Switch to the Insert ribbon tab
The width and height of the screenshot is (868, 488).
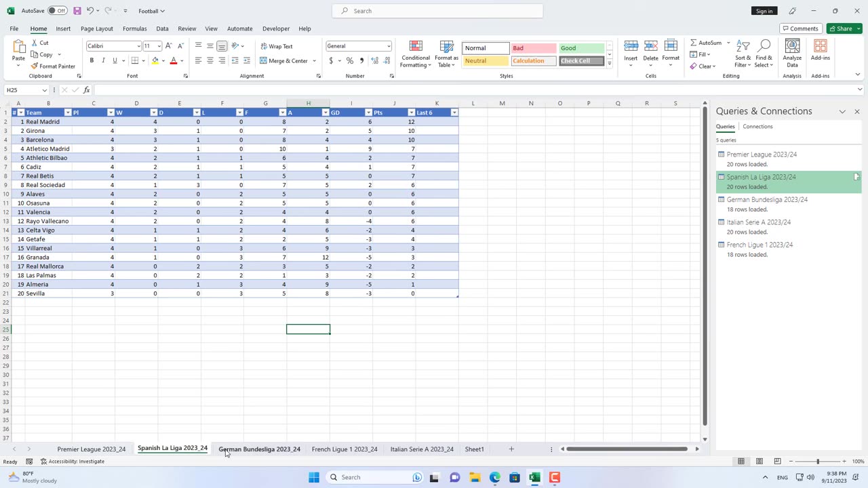point(63,28)
